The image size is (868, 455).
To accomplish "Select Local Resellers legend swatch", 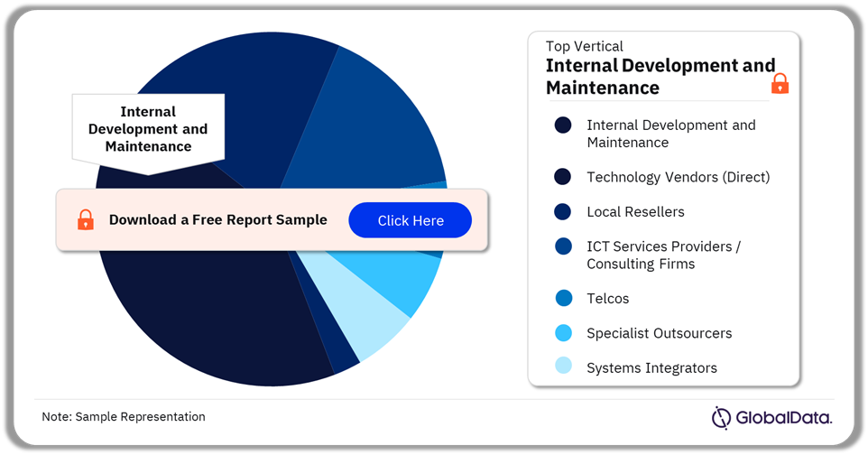I will [563, 212].
